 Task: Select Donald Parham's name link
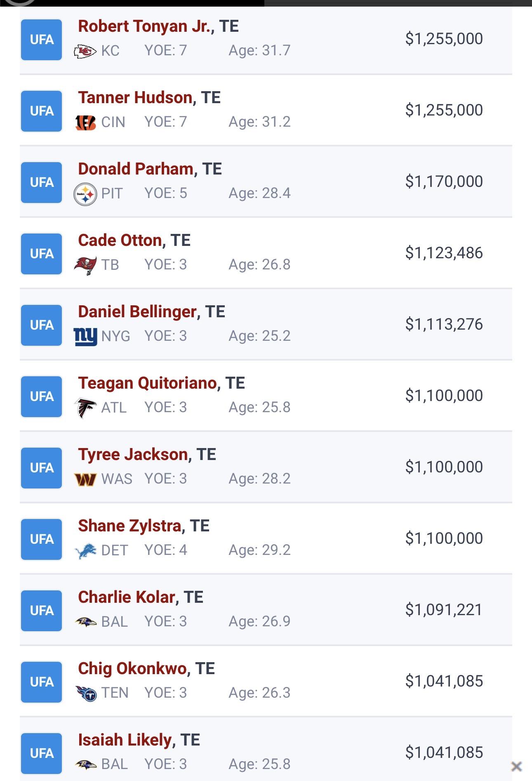tap(136, 169)
